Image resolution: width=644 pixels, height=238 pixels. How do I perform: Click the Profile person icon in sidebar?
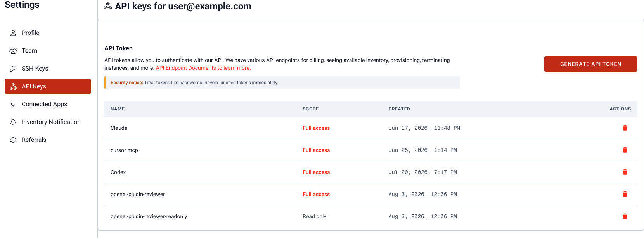pyautogui.click(x=13, y=33)
